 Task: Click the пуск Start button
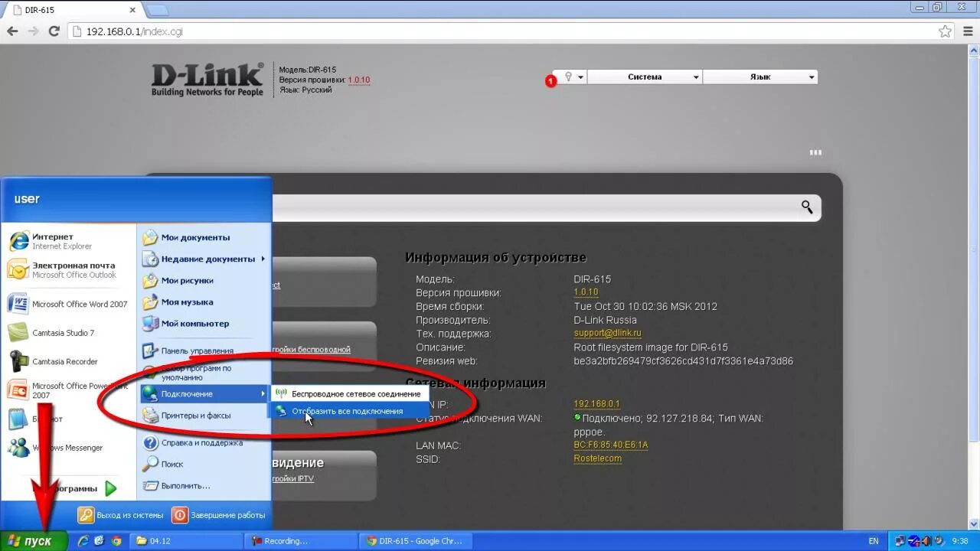tap(34, 540)
